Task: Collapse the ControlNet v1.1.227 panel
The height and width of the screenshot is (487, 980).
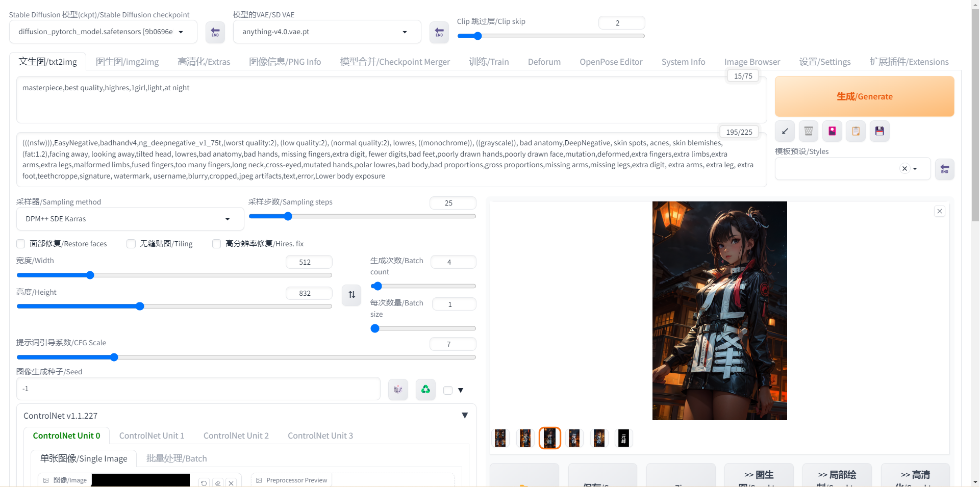Action: click(465, 416)
